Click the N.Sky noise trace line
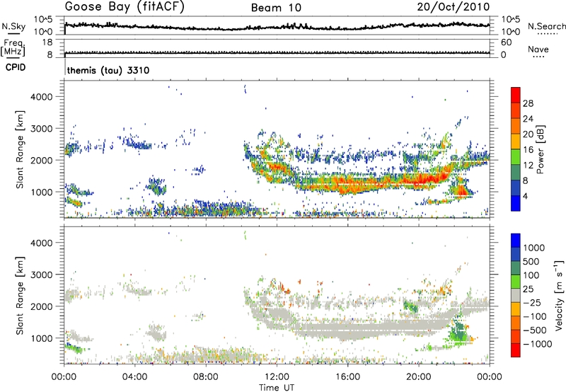 coord(277,26)
